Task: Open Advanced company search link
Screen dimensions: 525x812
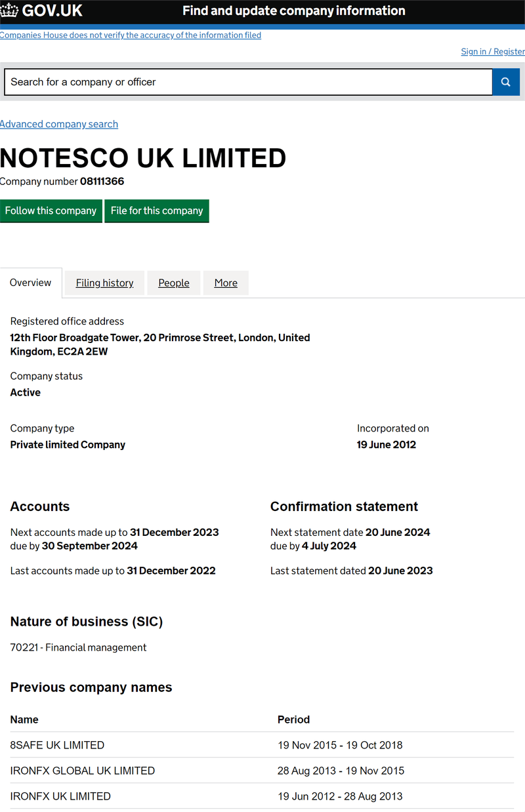Action: tap(59, 124)
